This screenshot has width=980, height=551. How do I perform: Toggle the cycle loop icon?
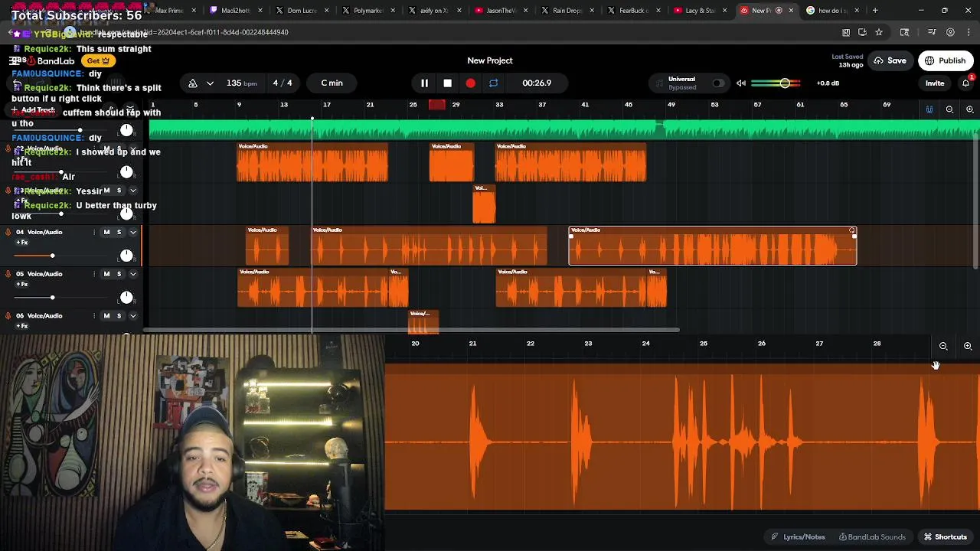point(493,83)
